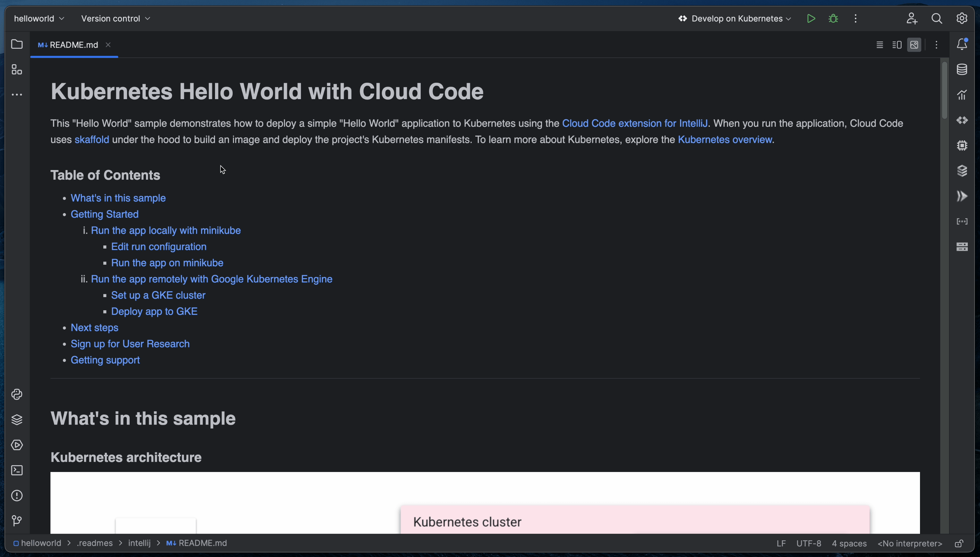Expand Develop on Kubernetes run configuration
This screenshot has width=980, height=557.
[x=735, y=18]
